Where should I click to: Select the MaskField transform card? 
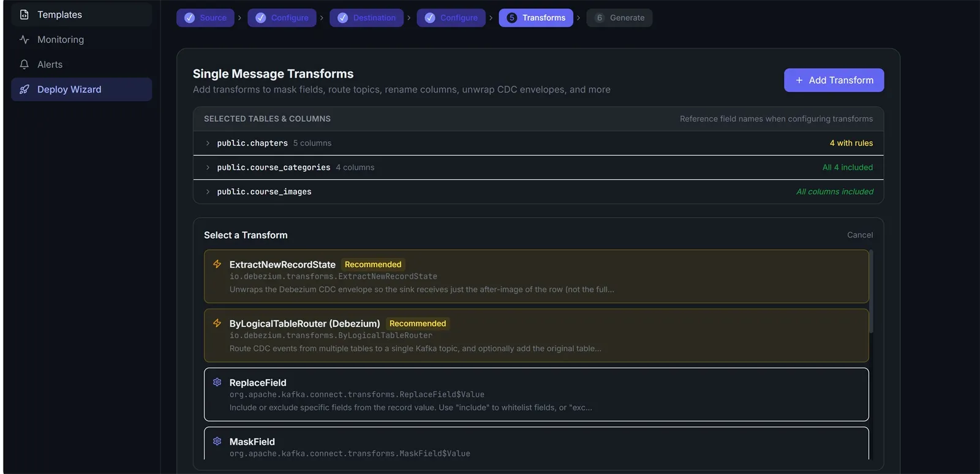(536, 443)
